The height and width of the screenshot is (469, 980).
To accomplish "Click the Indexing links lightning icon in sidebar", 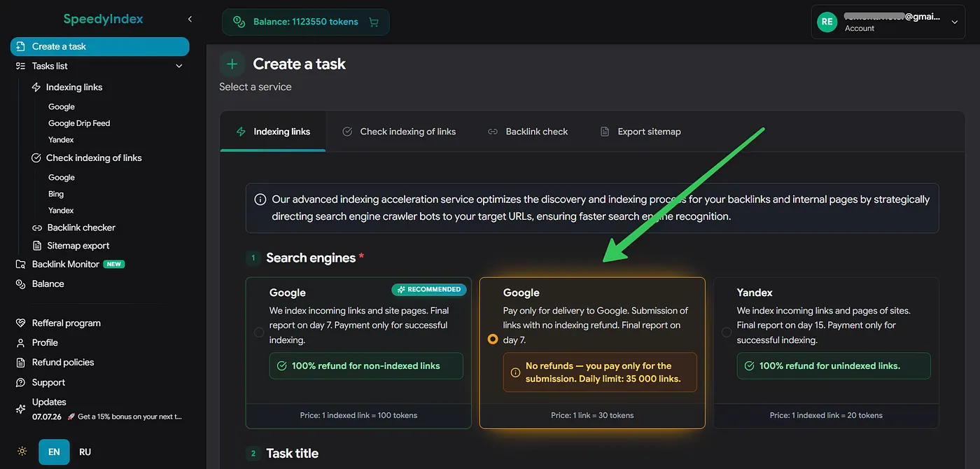I will pyautogui.click(x=36, y=87).
